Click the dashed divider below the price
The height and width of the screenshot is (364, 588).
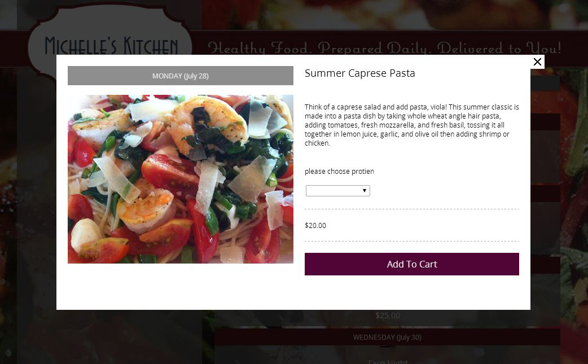click(x=411, y=242)
